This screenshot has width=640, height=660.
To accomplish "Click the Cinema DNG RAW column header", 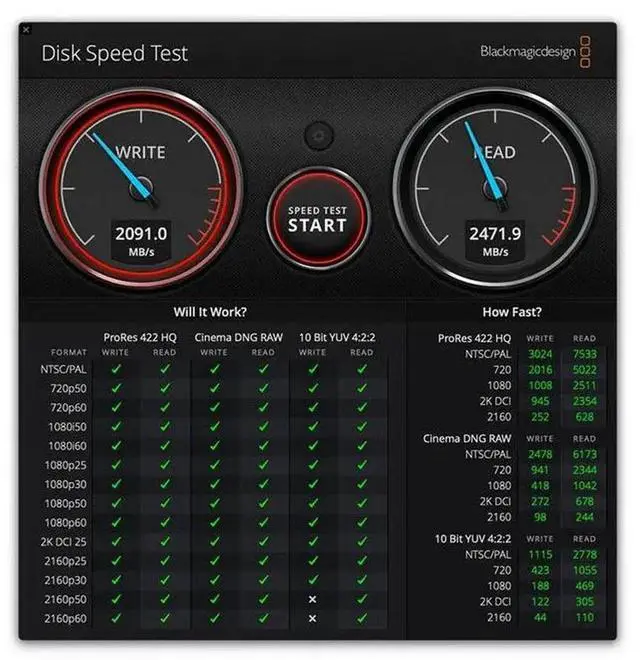I will (x=238, y=338).
